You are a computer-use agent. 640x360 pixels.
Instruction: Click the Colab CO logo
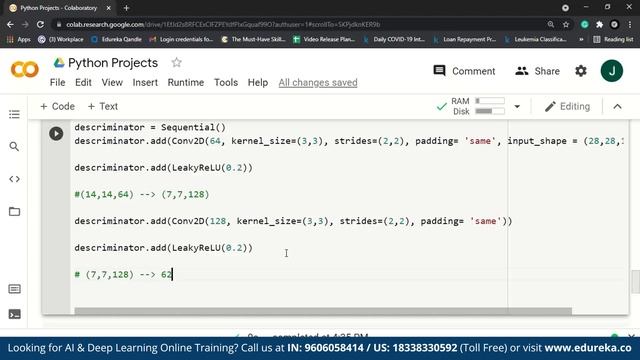[x=24, y=70]
